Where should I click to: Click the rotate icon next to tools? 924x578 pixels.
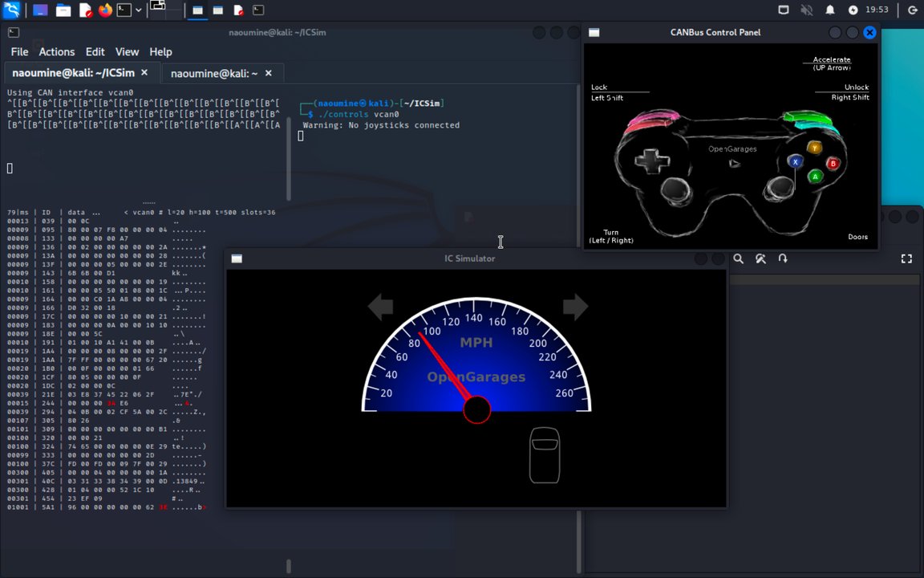click(783, 258)
